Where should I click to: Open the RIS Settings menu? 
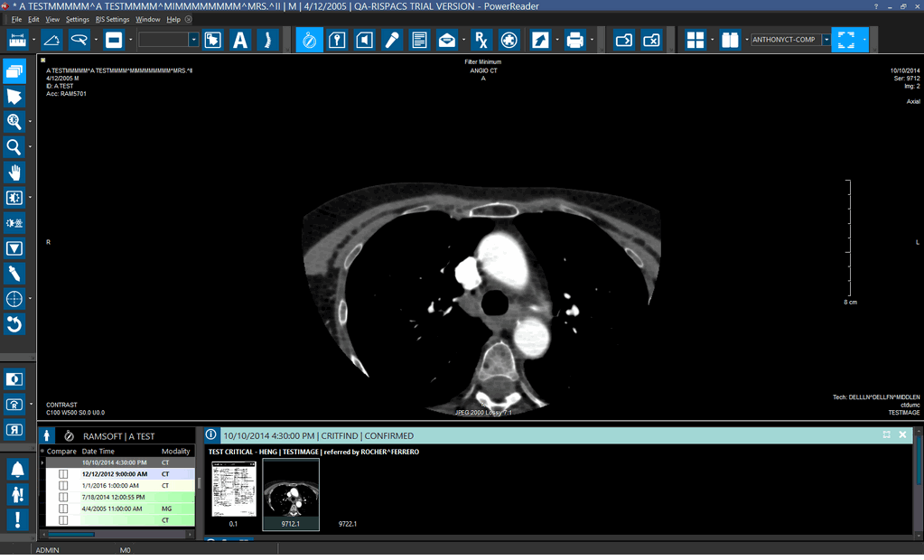113,19
